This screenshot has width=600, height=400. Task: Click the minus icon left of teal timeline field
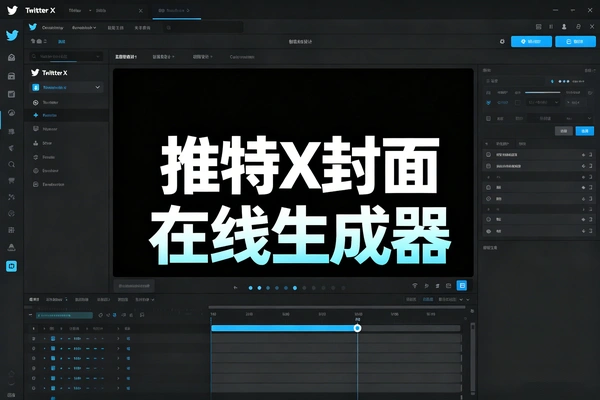(30, 315)
